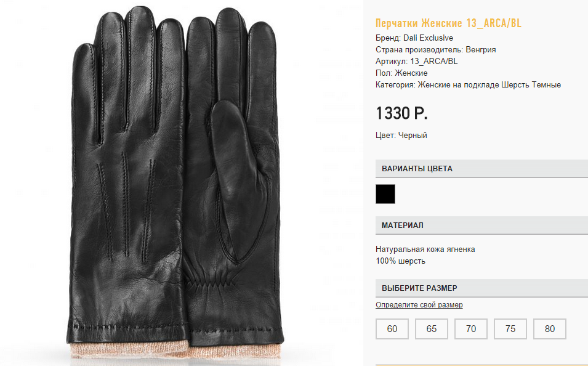Viewport: 588px width, 369px height.
Task: Choose size 65 option
Action: [x=431, y=329]
